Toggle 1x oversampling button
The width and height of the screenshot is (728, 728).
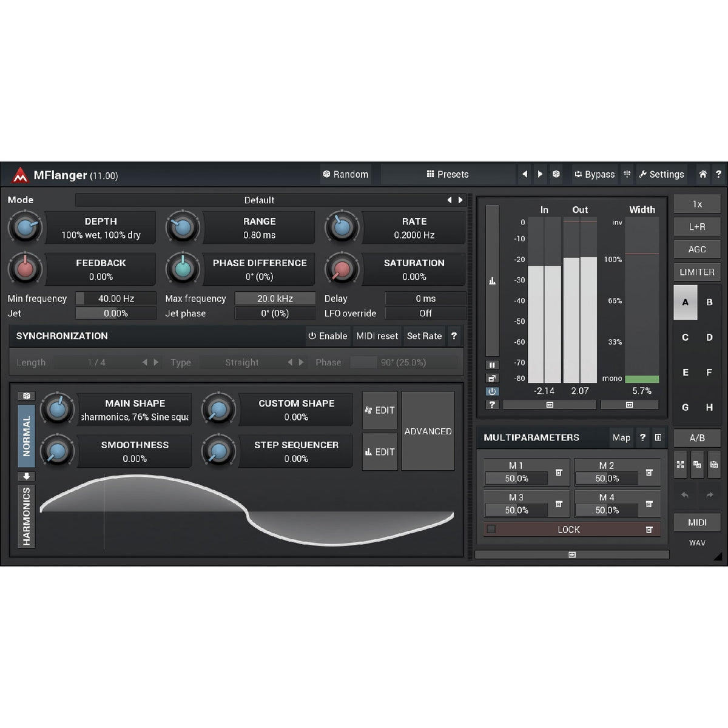[x=697, y=204]
